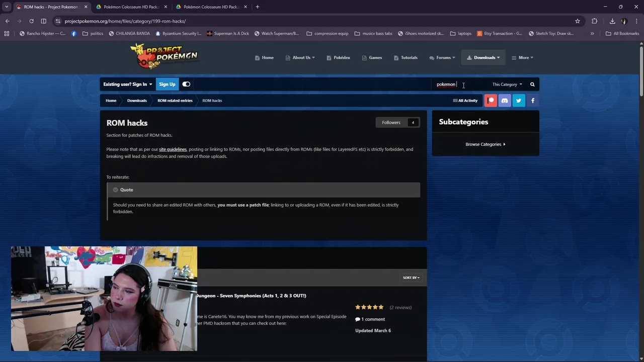
Task: Open the Existing user Sign In dropdown
Action: coord(127,84)
